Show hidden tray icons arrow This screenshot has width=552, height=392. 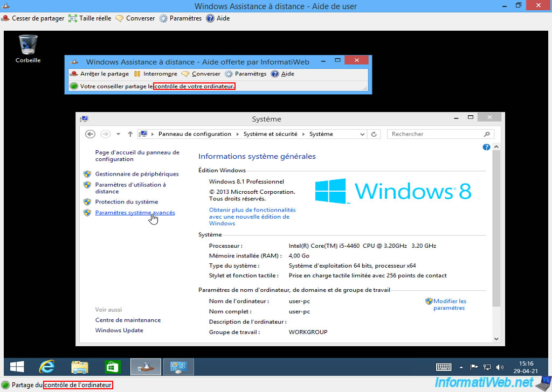coord(461,367)
